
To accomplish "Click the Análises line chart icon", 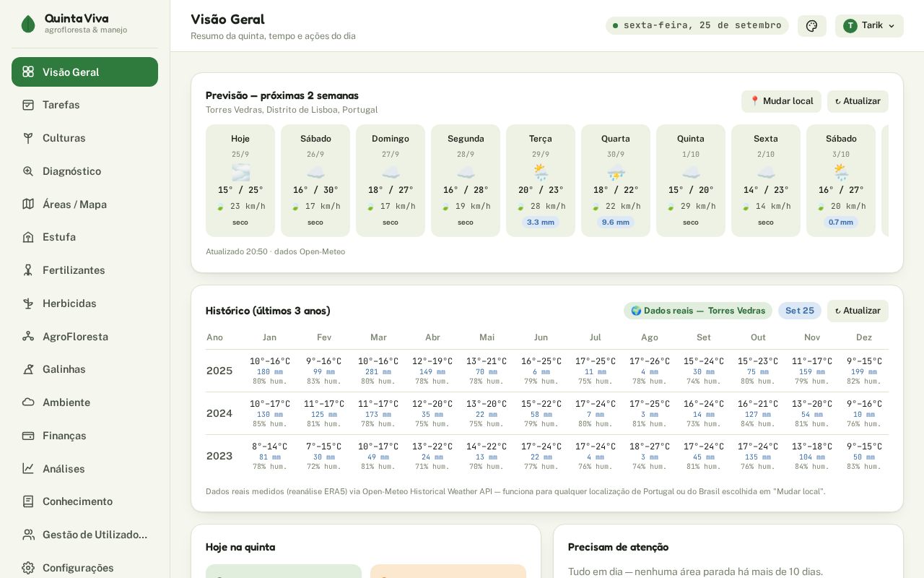I will tap(28, 468).
